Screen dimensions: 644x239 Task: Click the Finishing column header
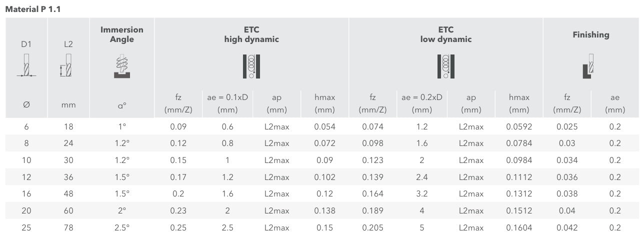click(590, 34)
